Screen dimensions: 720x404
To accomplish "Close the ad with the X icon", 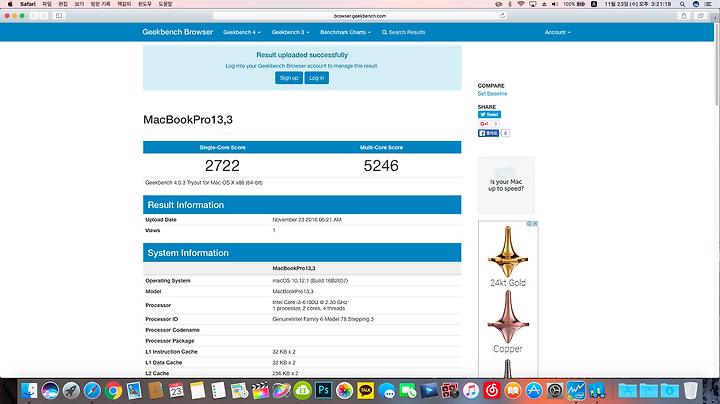I will point(535,224).
